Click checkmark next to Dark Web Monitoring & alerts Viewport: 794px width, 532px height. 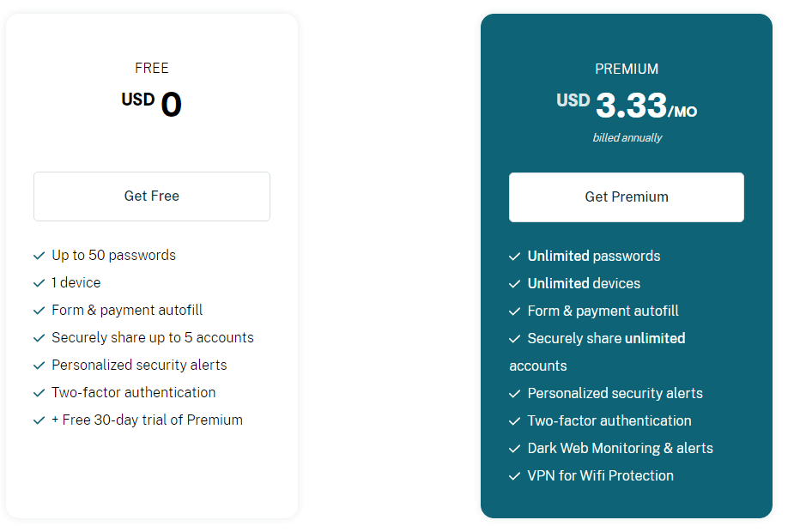pyautogui.click(x=514, y=449)
